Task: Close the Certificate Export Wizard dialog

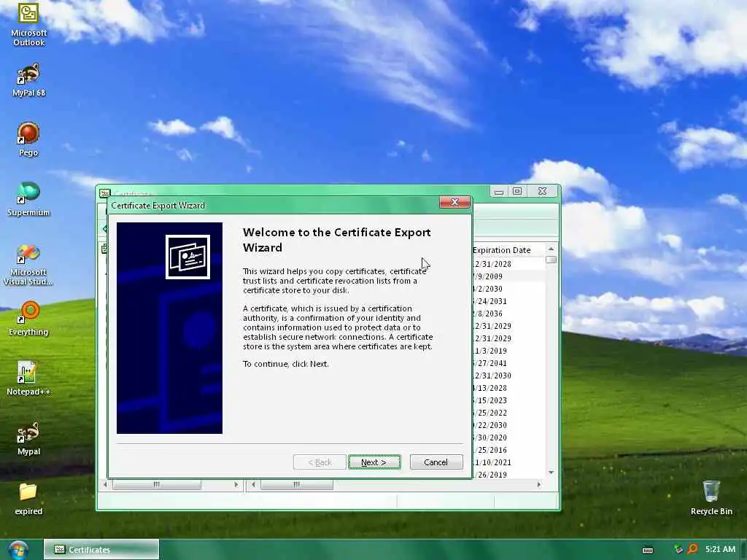Action: tap(454, 203)
